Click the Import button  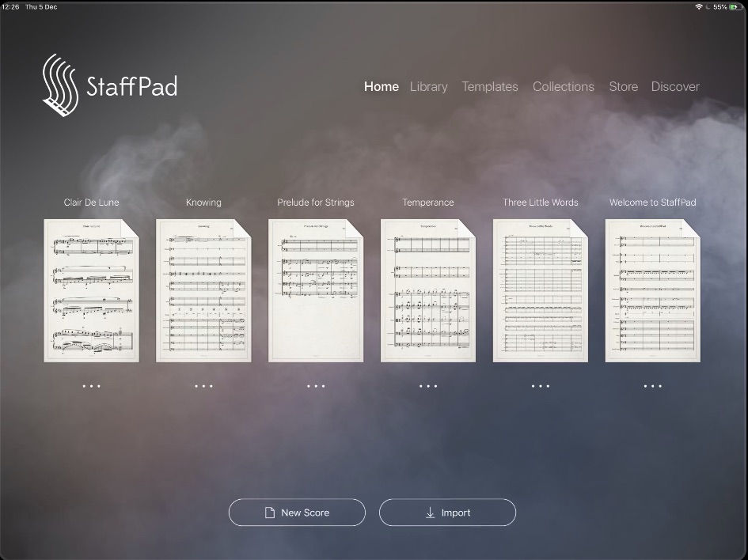click(x=447, y=513)
